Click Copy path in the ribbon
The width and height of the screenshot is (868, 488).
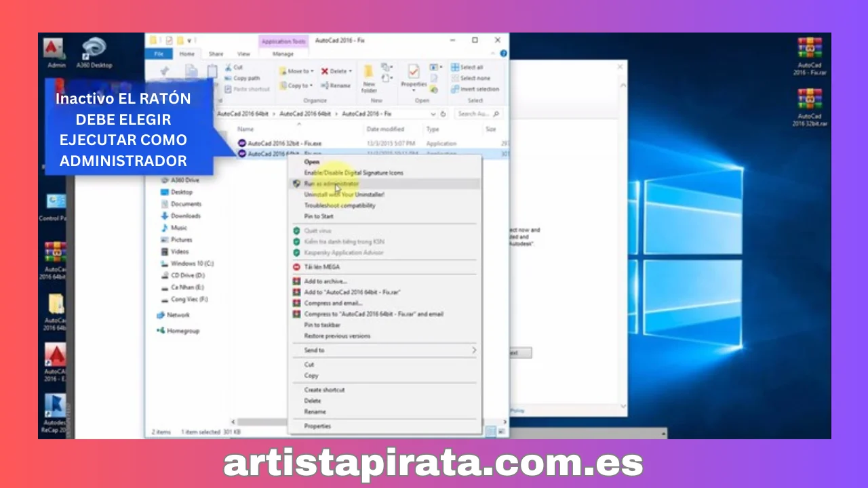(242, 78)
